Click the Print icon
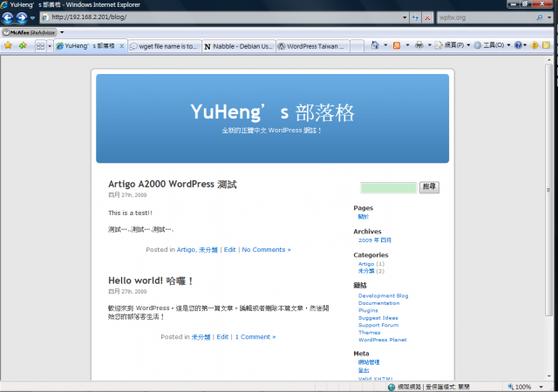Image resolution: width=558 pixels, height=392 pixels. (419, 45)
